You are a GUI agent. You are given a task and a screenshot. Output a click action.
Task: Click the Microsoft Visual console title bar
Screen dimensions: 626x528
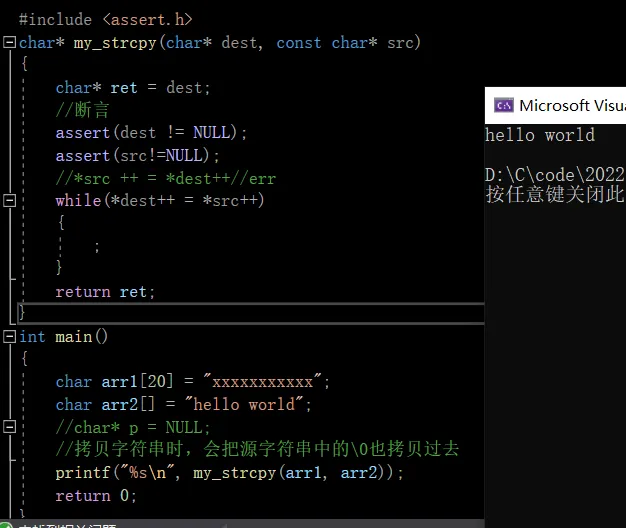(570, 105)
